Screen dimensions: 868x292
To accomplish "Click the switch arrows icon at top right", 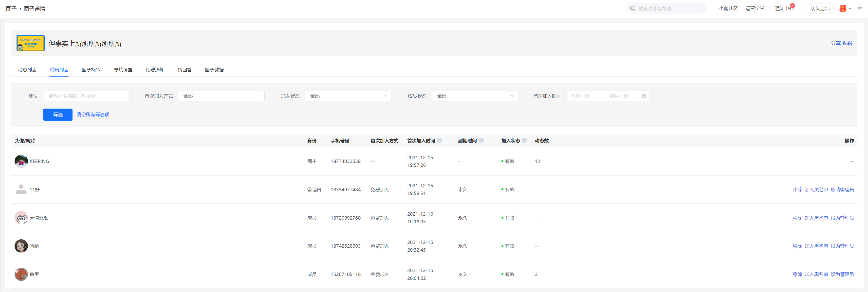I will (860, 8).
